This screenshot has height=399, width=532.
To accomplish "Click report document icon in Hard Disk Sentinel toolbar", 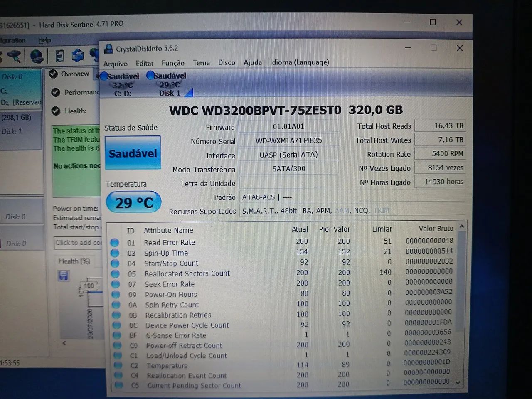I will tap(60, 56).
